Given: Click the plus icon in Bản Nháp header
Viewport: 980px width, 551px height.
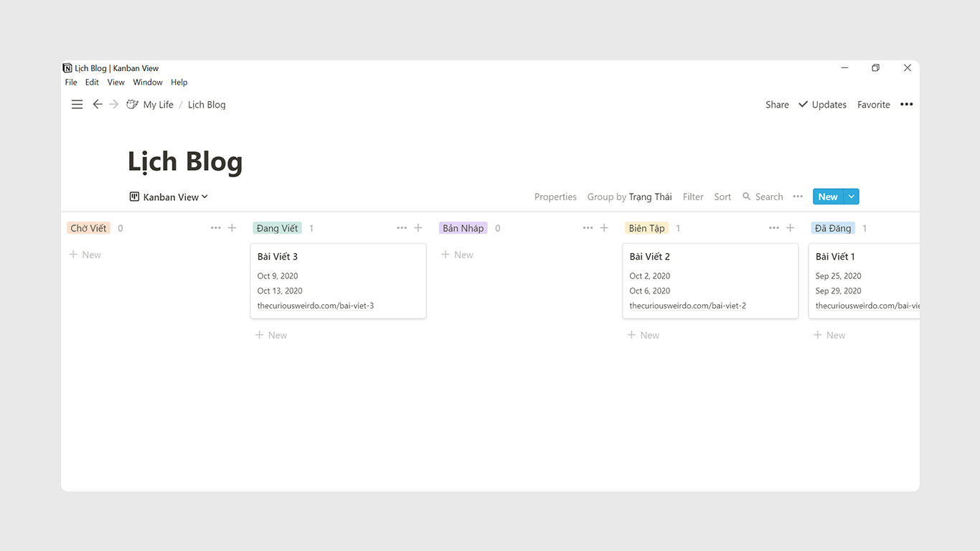Looking at the screenshot, I should [604, 228].
